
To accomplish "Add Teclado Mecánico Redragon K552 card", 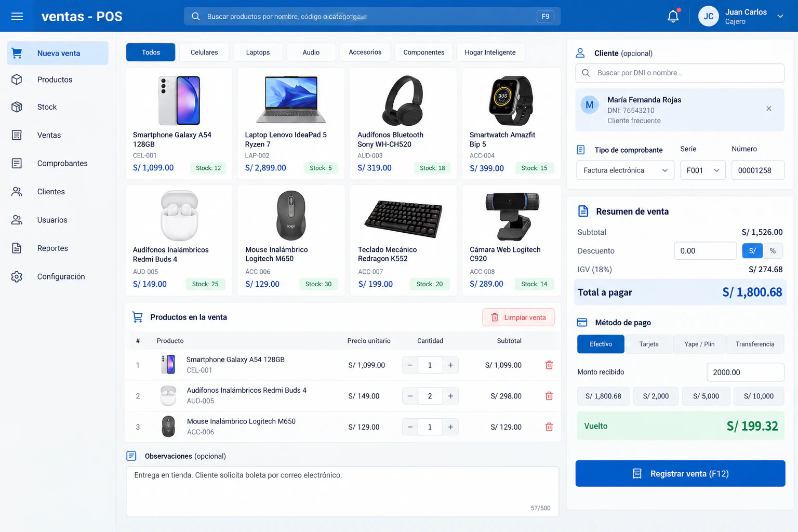I will click(403, 241).
